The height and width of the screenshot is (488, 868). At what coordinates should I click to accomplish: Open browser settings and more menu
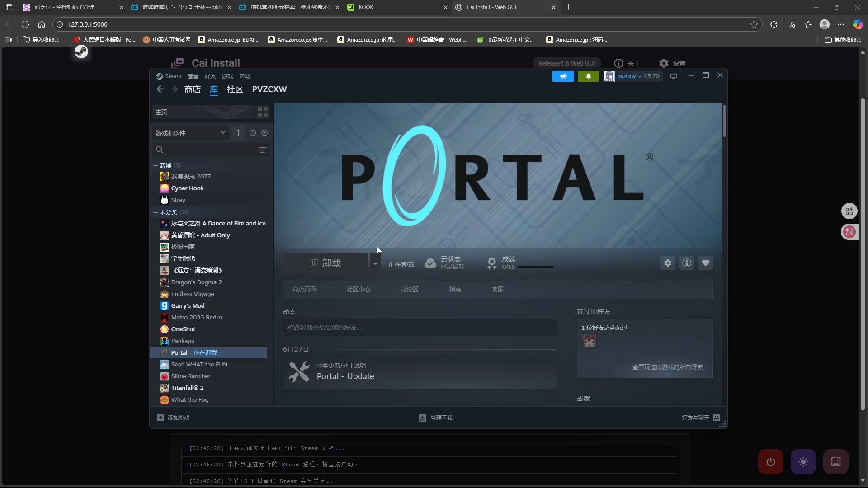[841, 24]
